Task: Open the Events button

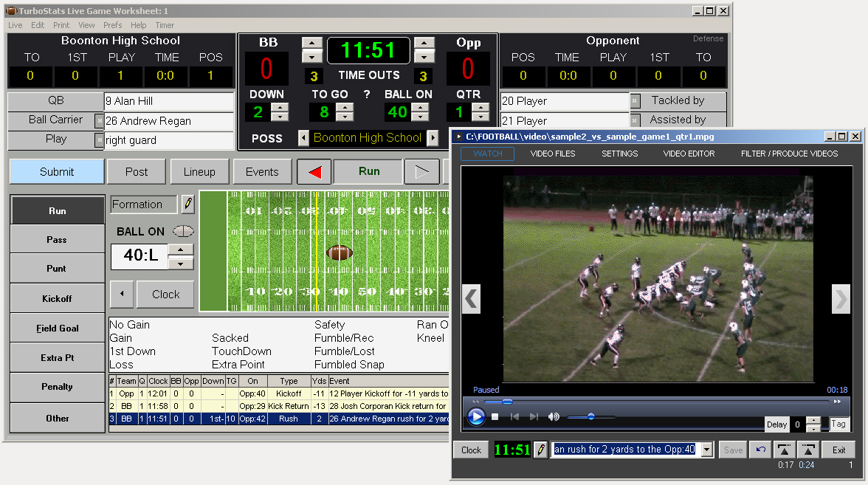Action: [263, 171]
